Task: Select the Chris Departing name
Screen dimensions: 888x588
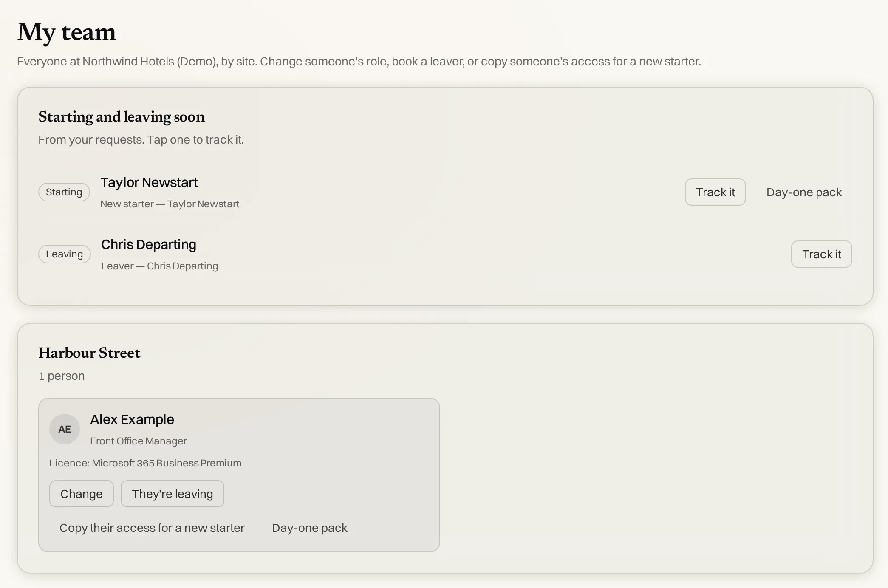Action: tap(149, 244)
